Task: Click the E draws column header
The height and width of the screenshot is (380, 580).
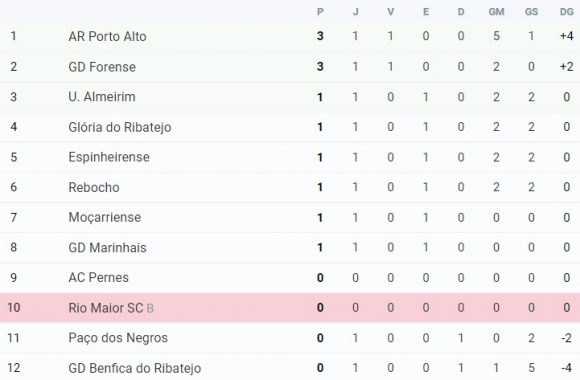Action: point(426,12)
